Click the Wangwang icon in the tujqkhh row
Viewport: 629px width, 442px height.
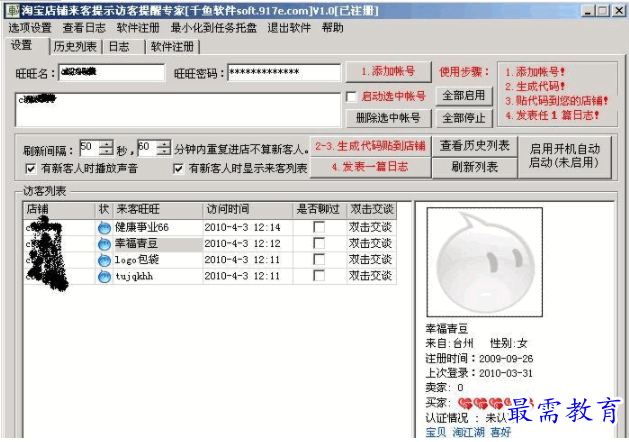[x=104, y=276]
